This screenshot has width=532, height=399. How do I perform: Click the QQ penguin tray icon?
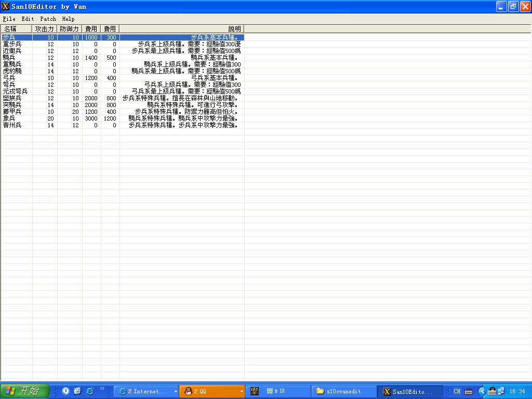click(x=493, y=391)
